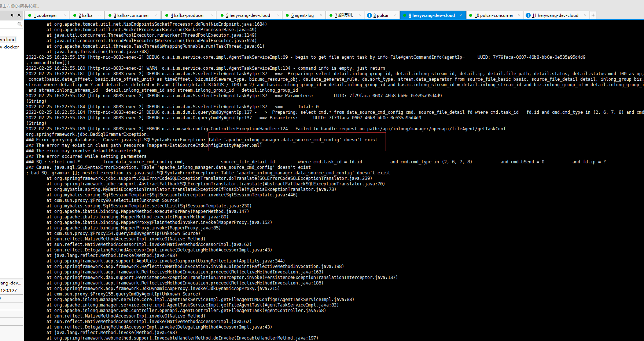Close the 10 pulsar-consumer tab
Screen dimensions: 644x341
(x=519, y=15)
